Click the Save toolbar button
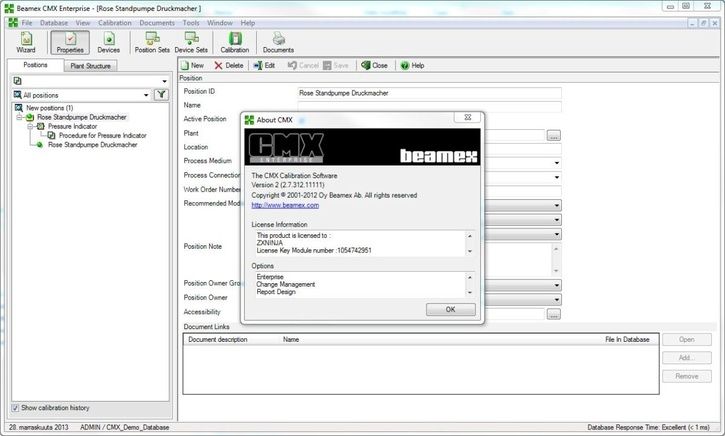The image size is (725, 436). [336, 66]
